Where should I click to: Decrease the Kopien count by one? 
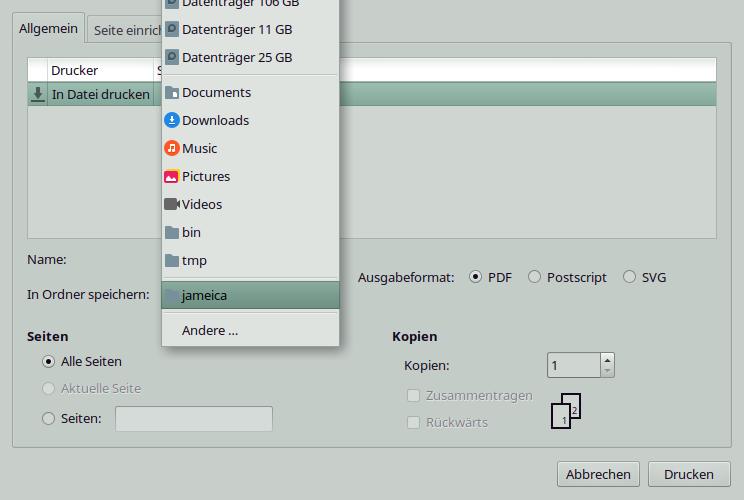[x=607, y=371]
